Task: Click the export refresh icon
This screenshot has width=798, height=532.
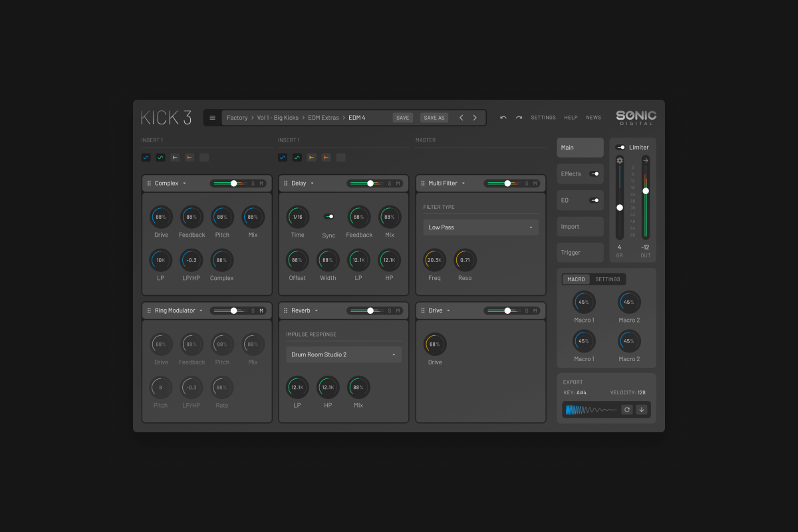Action: [x=626, y=410]
